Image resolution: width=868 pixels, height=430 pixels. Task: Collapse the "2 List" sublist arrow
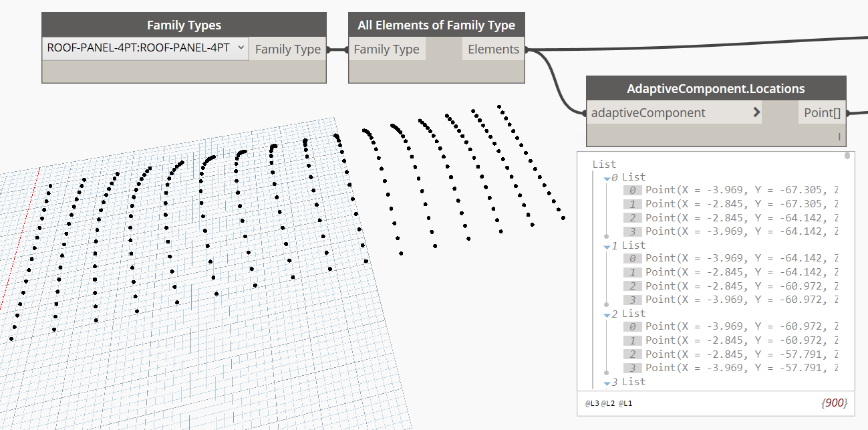(x=607, y=314)
